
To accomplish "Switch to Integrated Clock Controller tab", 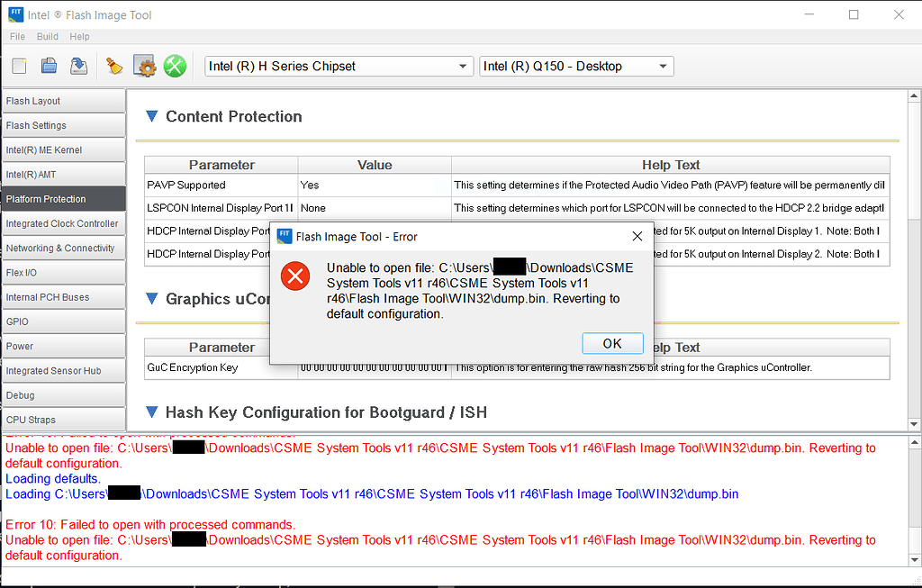I will [63, 223].
